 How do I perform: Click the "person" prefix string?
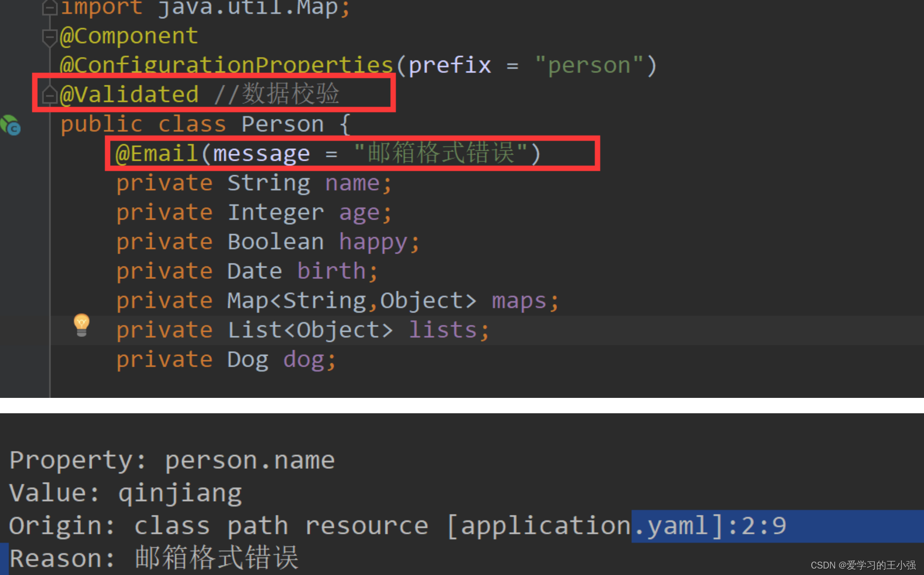coord(589,65)
